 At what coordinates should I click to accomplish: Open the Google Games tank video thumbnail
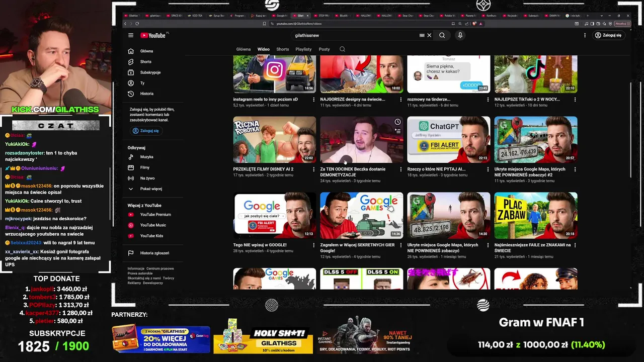tap(362, 215)
